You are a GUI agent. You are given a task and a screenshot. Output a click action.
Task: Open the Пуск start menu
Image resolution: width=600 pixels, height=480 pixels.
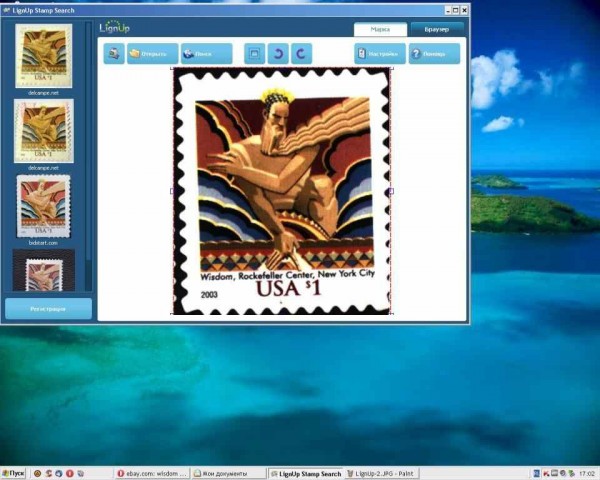13,473
